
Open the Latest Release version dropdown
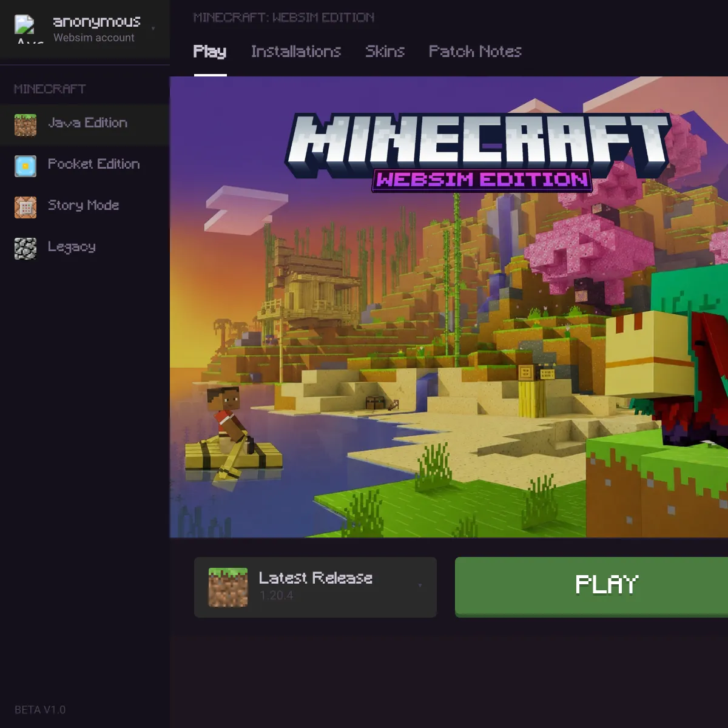(x=315, y=587)
